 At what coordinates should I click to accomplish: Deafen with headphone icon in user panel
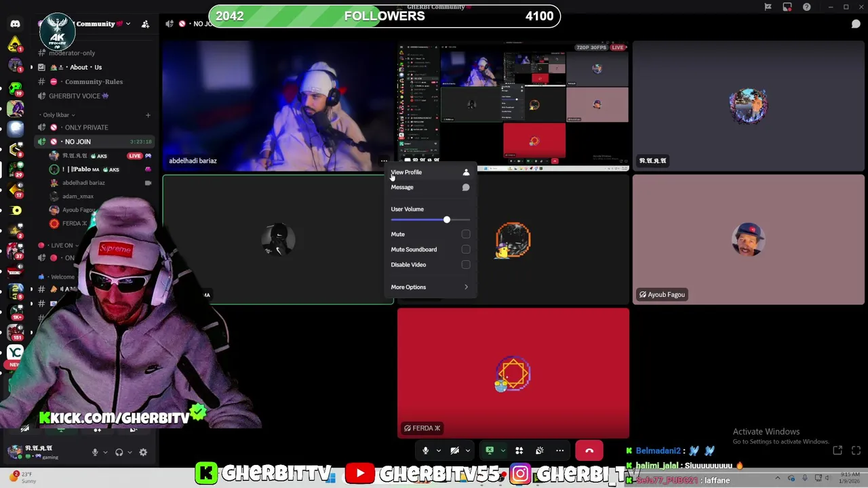click(119, 452)
